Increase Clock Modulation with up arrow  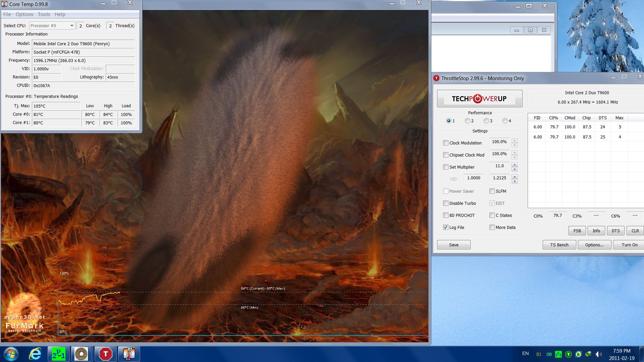(x=515, y=140)
